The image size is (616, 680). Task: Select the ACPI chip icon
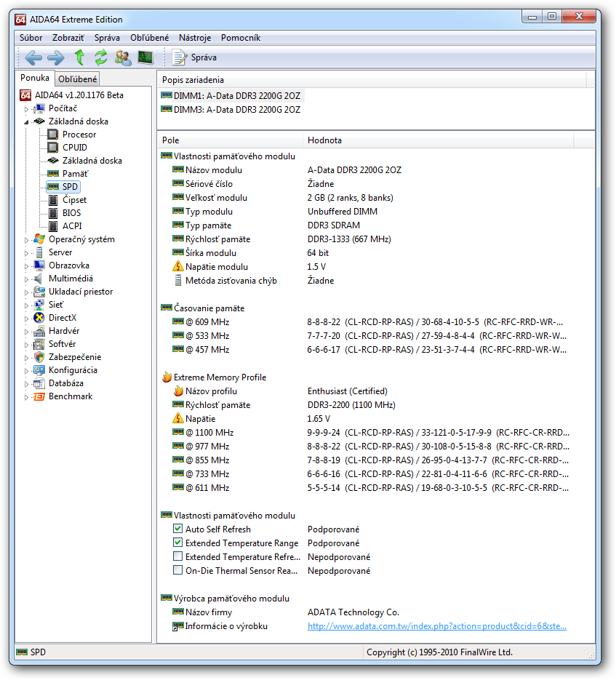[x=53, y=226]
